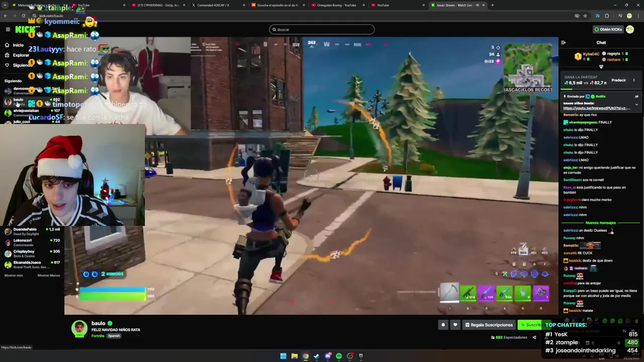Open Spotify from the taskbar
Screen dimensions: 644x362
tap(339, 356)
